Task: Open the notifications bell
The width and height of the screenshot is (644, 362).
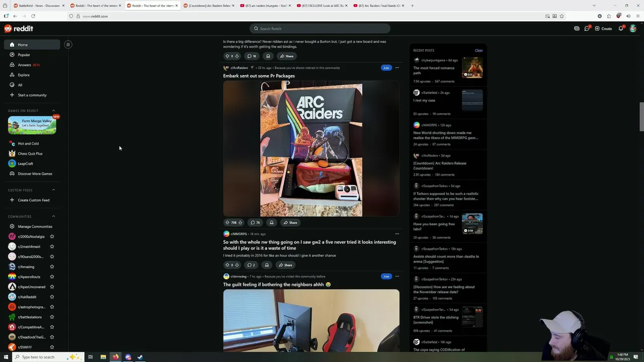Action: coord(621,29)
